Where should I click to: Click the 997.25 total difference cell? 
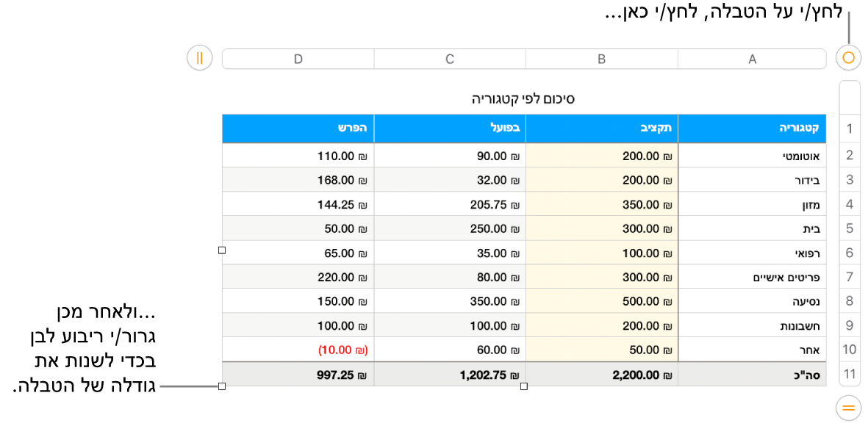tap(298, 375)
